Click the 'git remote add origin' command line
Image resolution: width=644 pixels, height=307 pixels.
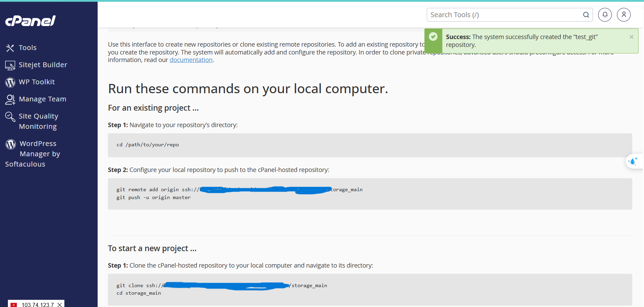click(239, 189)
